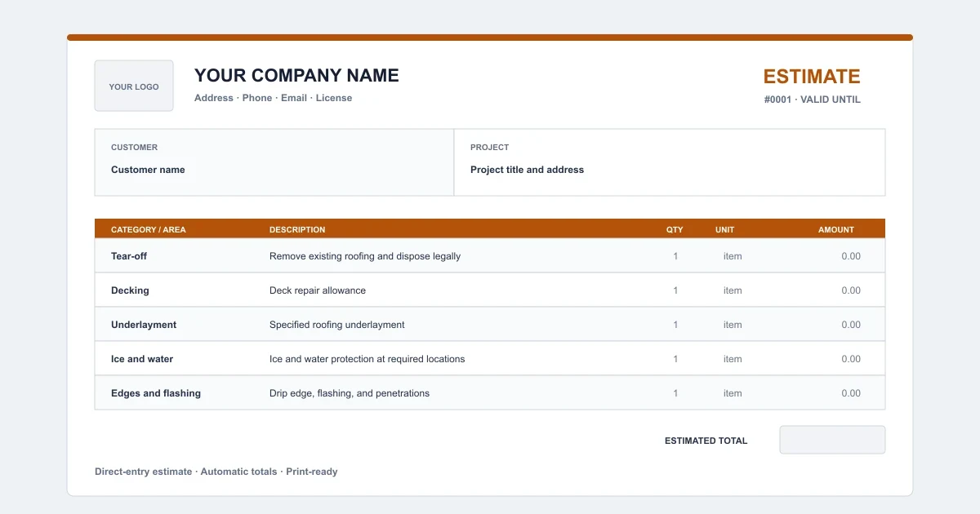
Task: Select the Ice and water category cell
Action: (142, 359)
